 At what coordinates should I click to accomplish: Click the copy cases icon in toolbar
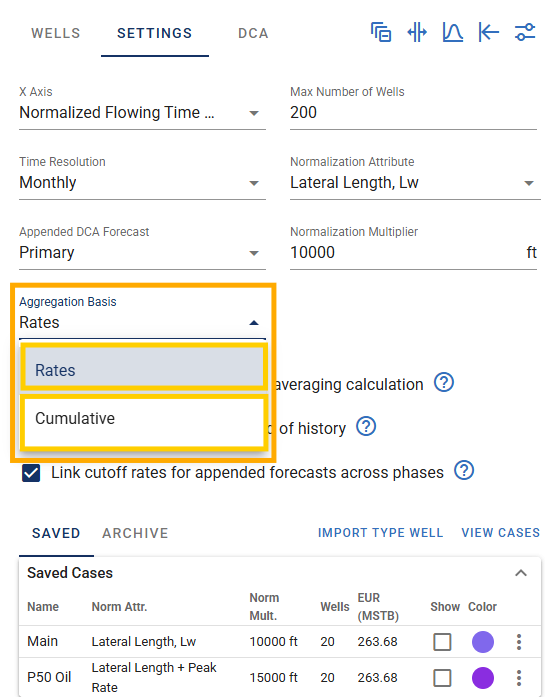point(381,32)
